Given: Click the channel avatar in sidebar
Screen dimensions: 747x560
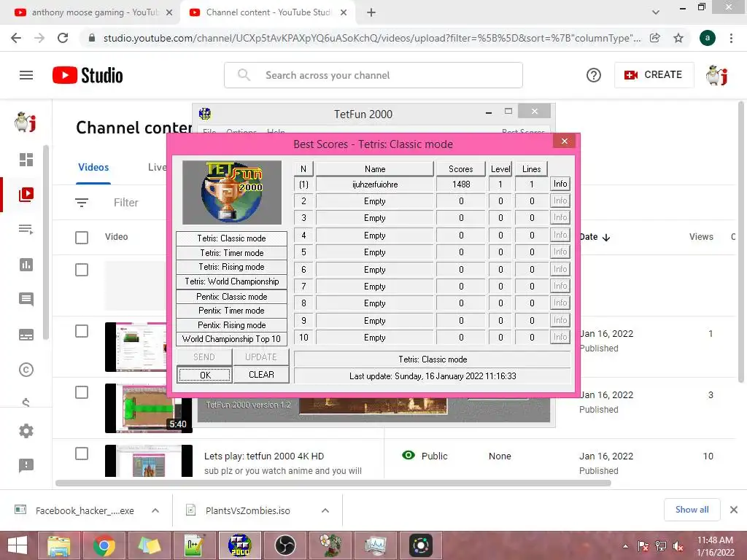Looking at the screenshot, I should coord(26,122).
